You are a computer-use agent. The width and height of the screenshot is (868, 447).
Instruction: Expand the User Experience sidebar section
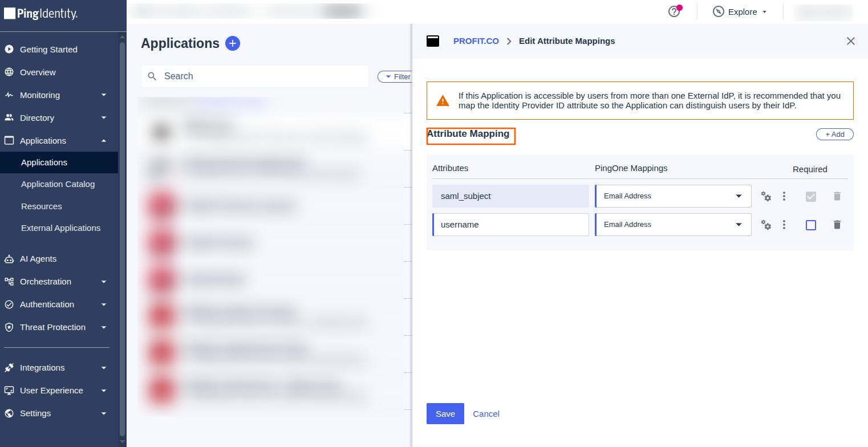[x=104, y=391]
